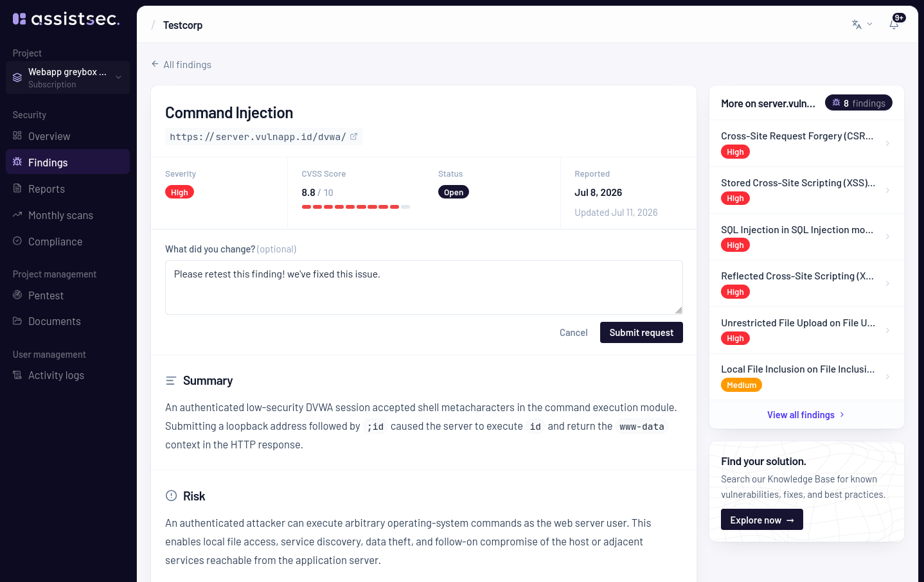924x582 pixels.
Task: Click the 'What did you change?' text area
Action: [423, 287]
